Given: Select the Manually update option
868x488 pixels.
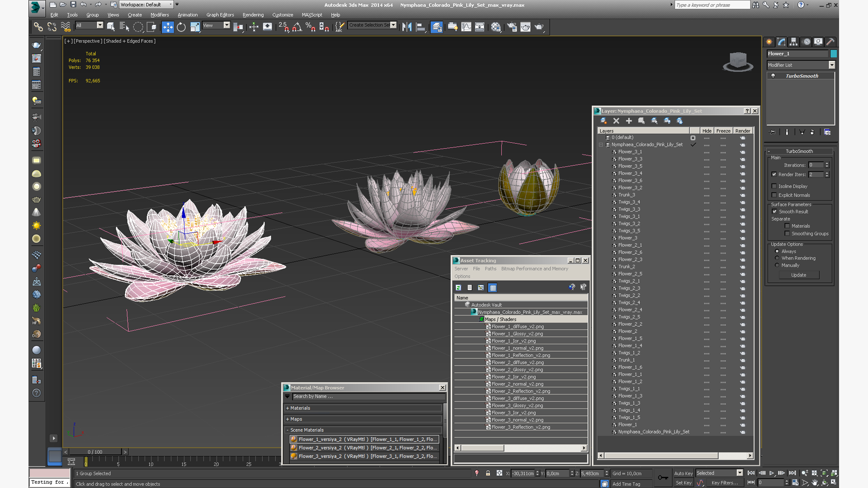Looking at the screenshot, I should pyautogui.click(x=777, y=265).
